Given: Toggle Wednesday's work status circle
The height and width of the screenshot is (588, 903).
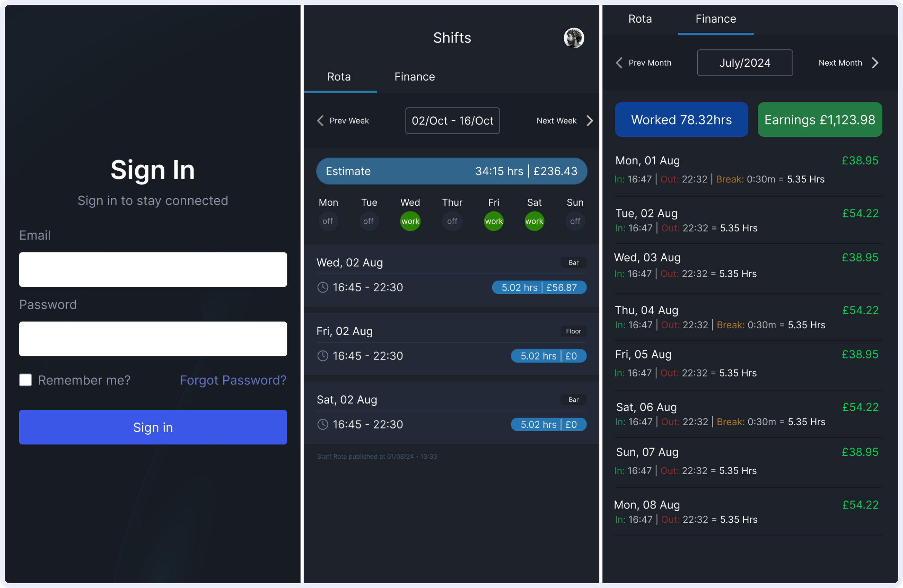Looking at the screenshot, I should (410, 221).
